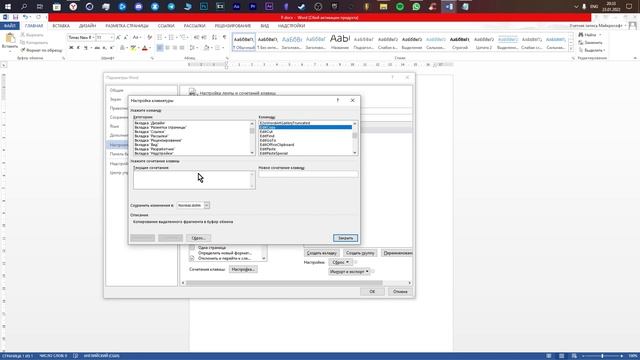Click the help question mark in keyboard dialog

(x=338, y=100)
